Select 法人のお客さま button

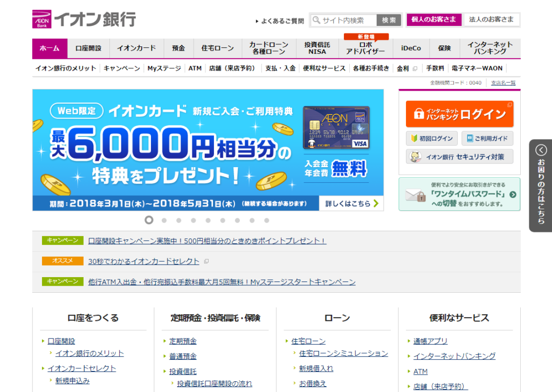coord(492,19)
